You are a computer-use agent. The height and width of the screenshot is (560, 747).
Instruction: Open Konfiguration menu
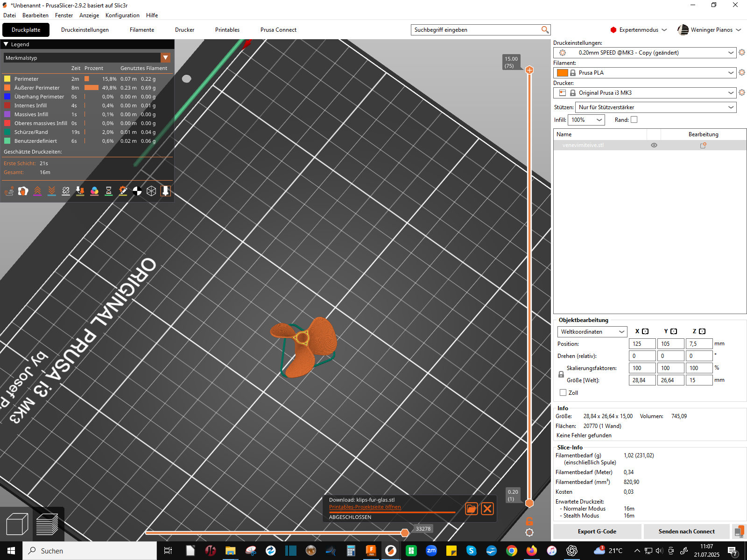122,15
